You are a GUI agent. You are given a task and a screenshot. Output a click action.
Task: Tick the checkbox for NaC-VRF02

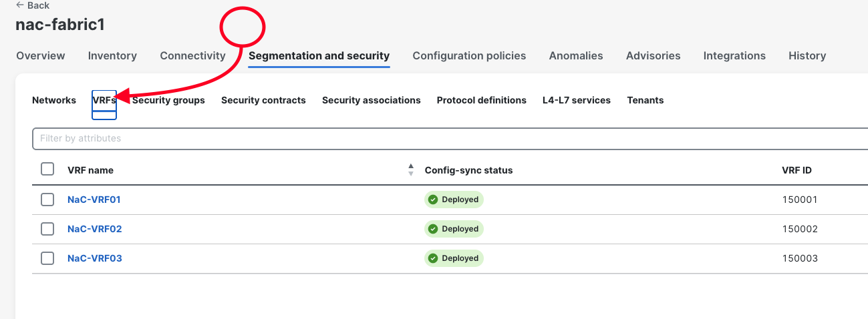click(47, 229)
